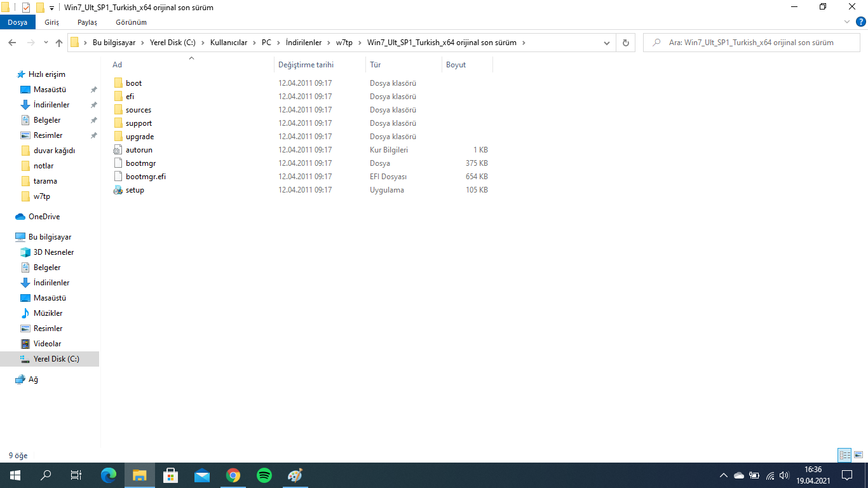Select the upgrade folder icon

click(118, 137)
